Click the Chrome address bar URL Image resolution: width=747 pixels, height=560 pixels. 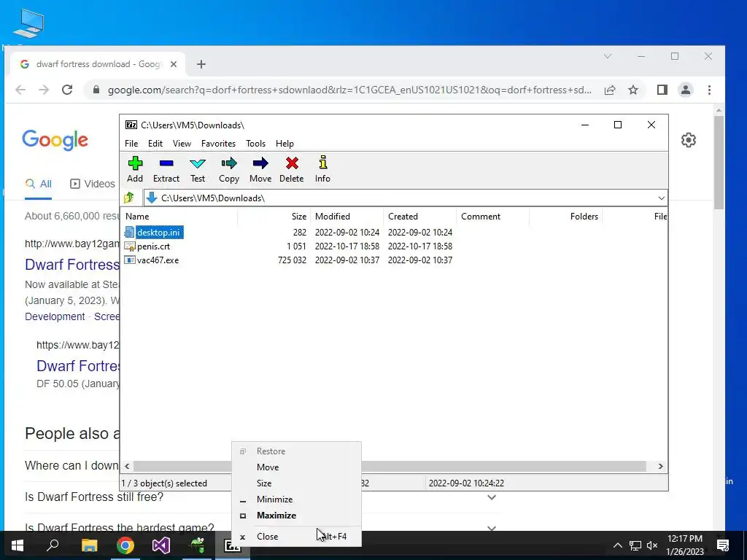[x=349, y=90]
